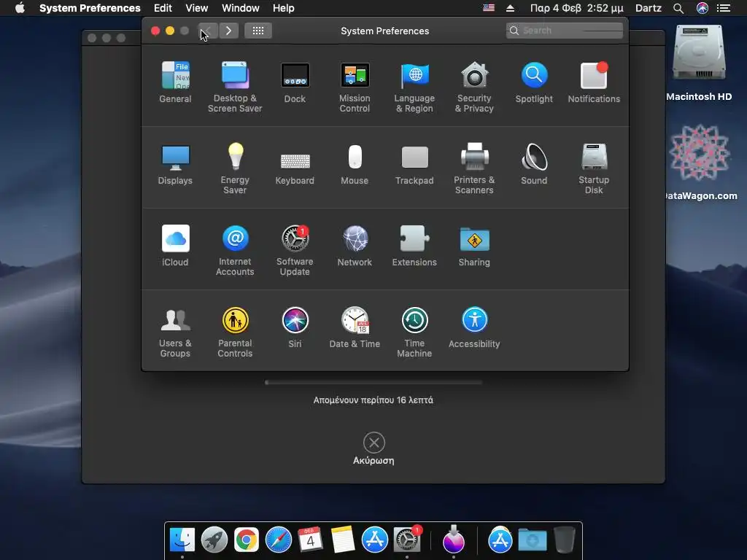The width and height of the screenshot is (747, 560).
Task: Open Trackpad preferences
Action: click(x=414, y=164)
